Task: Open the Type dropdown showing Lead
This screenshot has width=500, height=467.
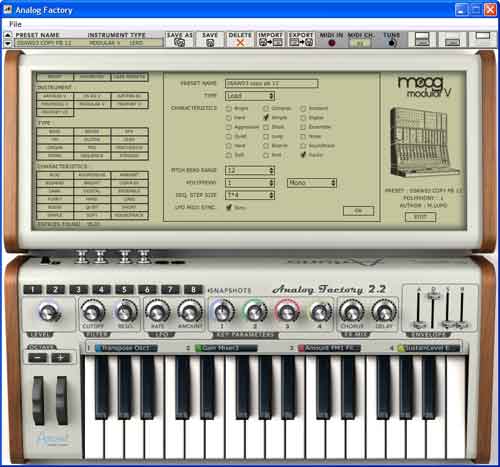Action: point(250,96)
